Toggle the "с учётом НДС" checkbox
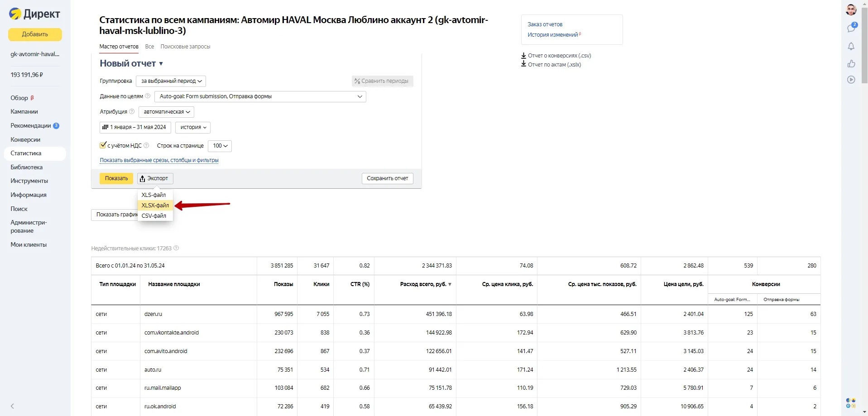The height and width of the screenshot is (416, 868). [x=103, y=145]
